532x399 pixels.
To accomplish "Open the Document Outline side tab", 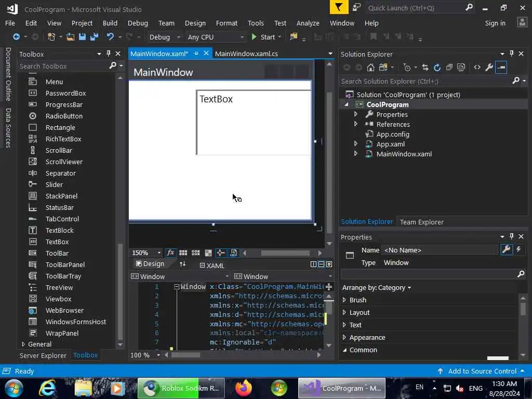I will pyautogui.click(x=8, y=74).
